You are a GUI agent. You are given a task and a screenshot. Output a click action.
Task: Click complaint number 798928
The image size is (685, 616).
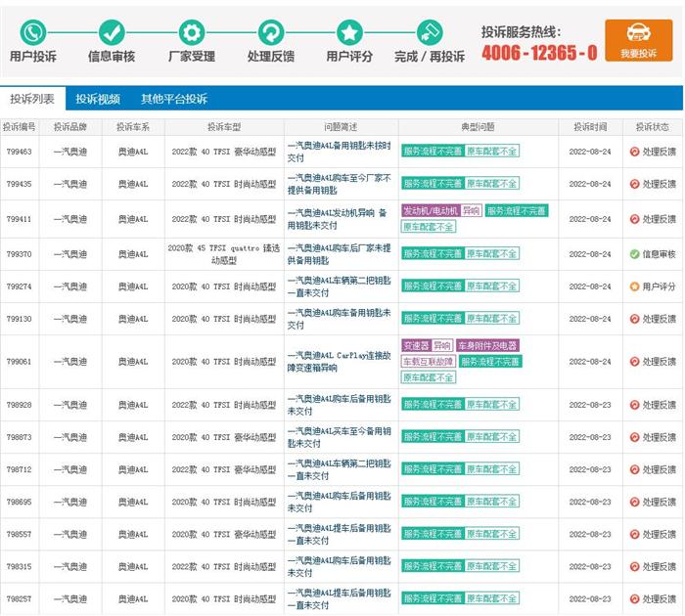click(20, 405)
